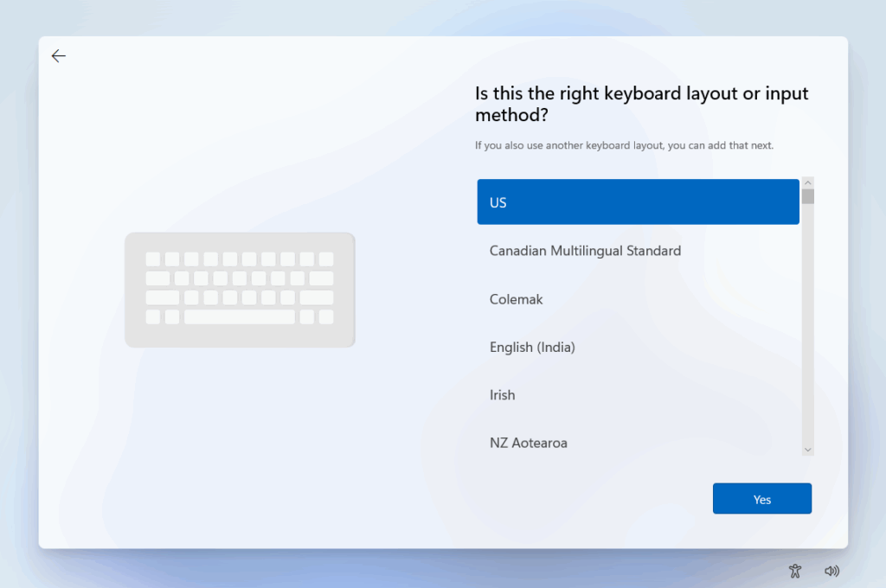Screen dimensions: 886x588
Task: Confirm layout with the Yes button
Action: click(x=761, y=499)
